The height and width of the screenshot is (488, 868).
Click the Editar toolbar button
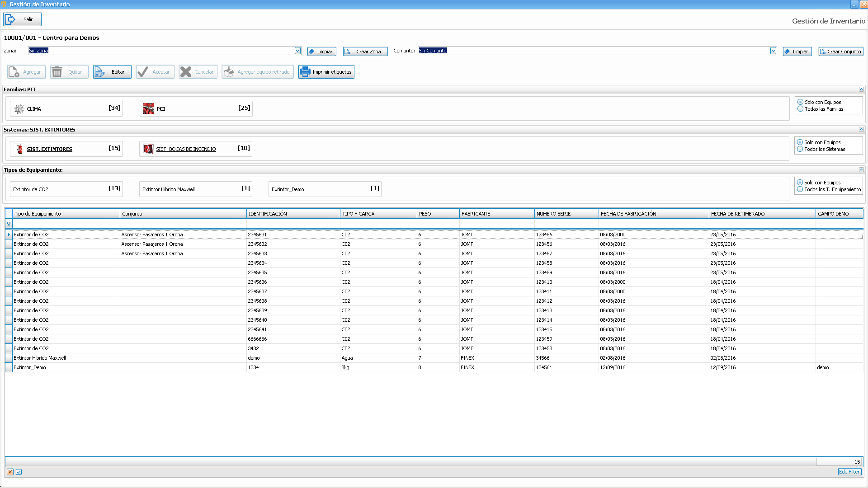point(112,72)
